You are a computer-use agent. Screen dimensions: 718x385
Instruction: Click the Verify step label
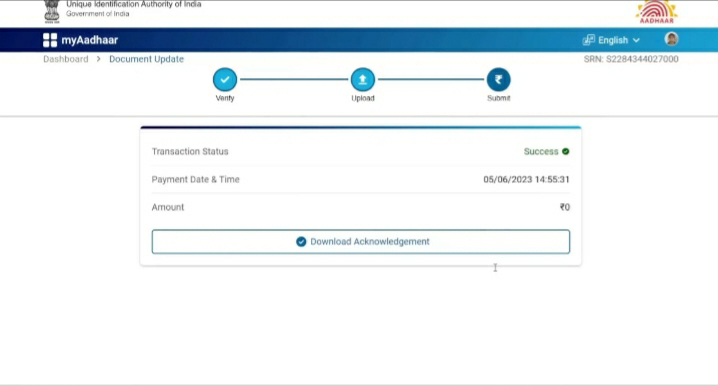pos(225,98)
